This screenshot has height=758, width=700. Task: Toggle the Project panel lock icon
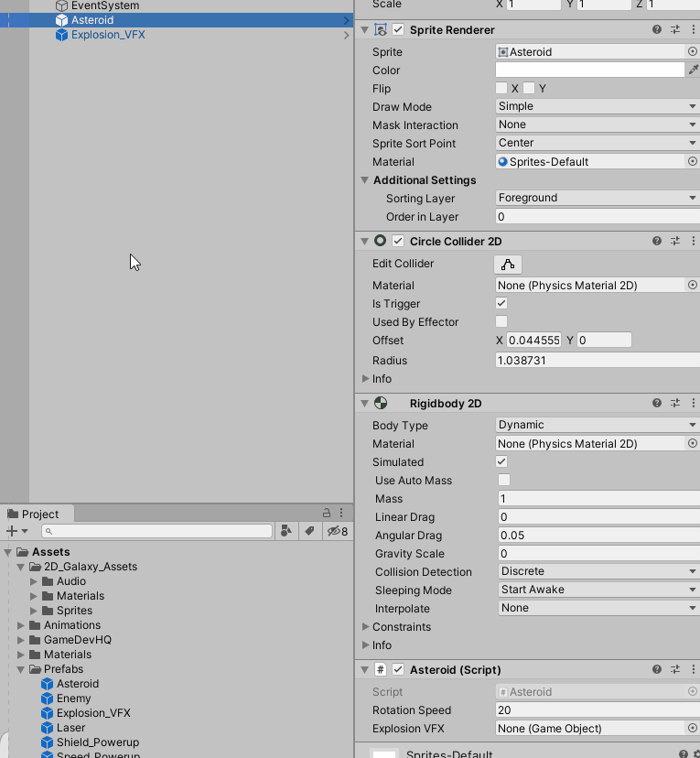(x=327, y=513)
